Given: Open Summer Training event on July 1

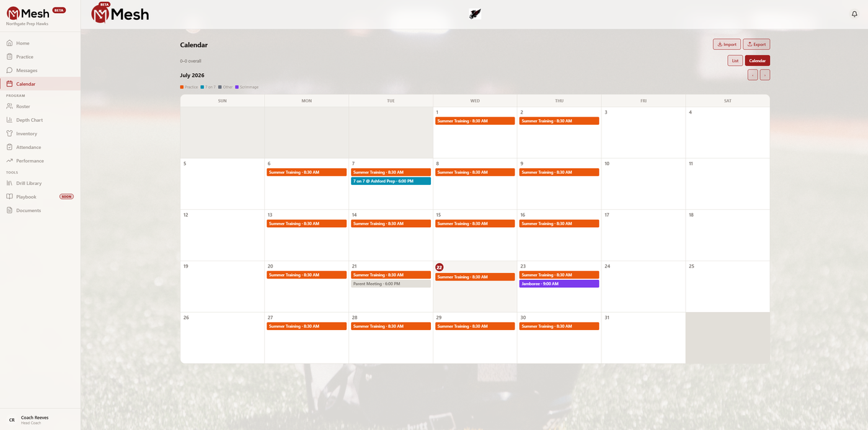Looking at the screenshot, I should [475, 121].
